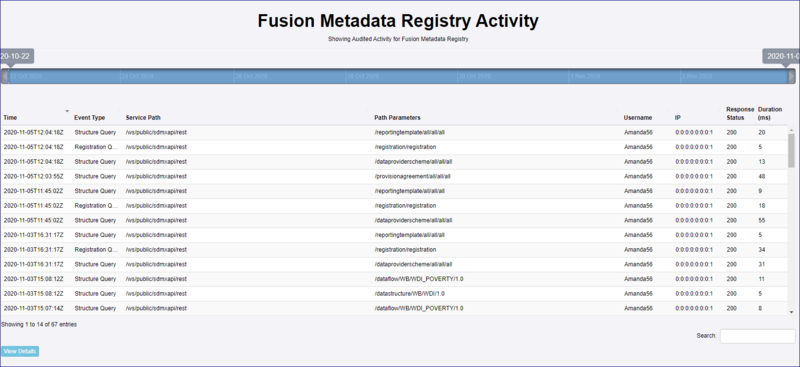The width and height of the screenshot is (800, 367).
Task: Click the 24 Oct 2020 timeline tick
Action: 138,76
